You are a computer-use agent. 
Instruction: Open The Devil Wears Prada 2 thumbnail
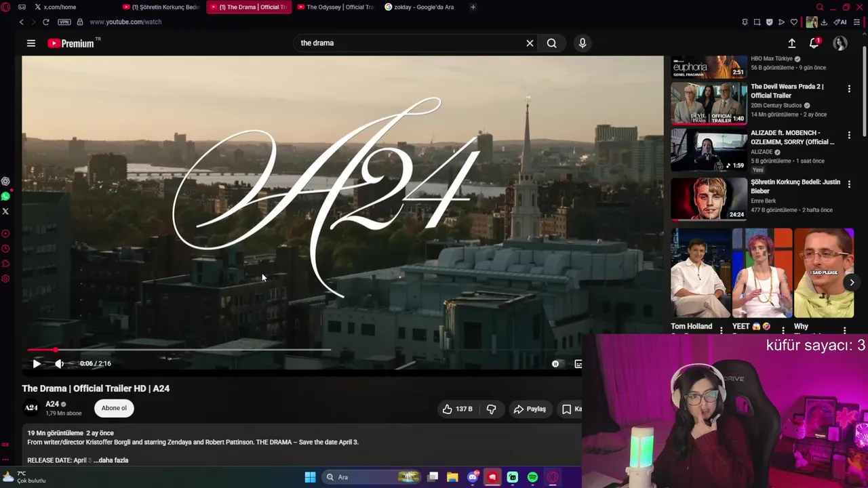(x=709, y=104)
